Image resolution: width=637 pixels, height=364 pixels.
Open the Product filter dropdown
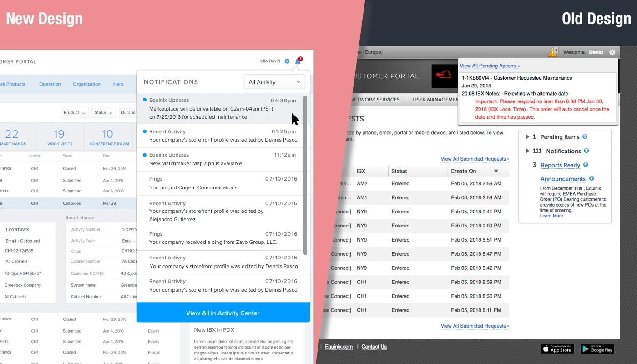75,113
